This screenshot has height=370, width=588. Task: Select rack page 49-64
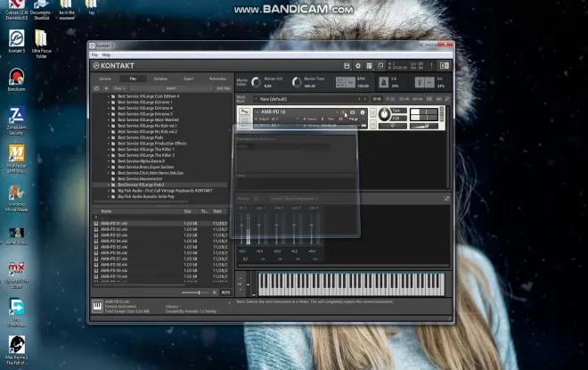coord(417,99)
